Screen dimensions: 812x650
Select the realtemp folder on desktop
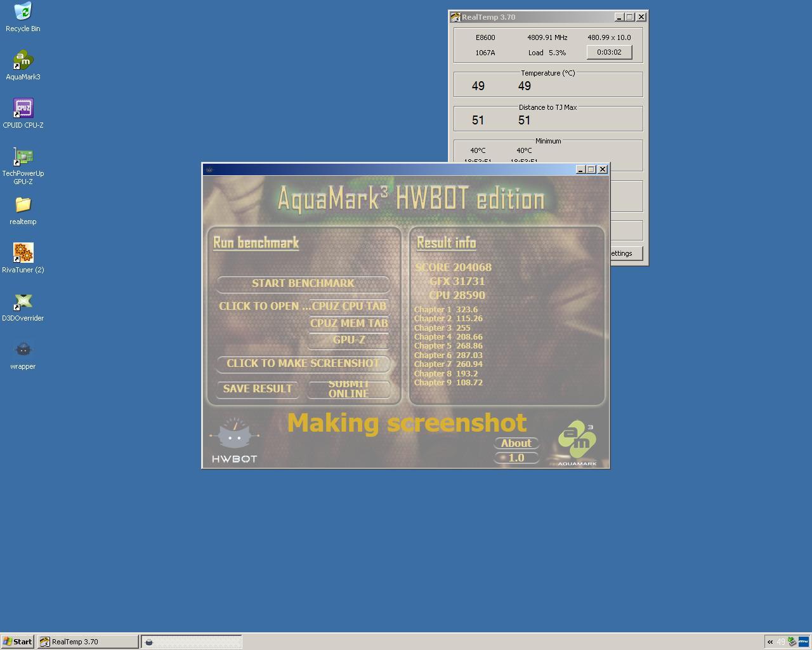23,211
